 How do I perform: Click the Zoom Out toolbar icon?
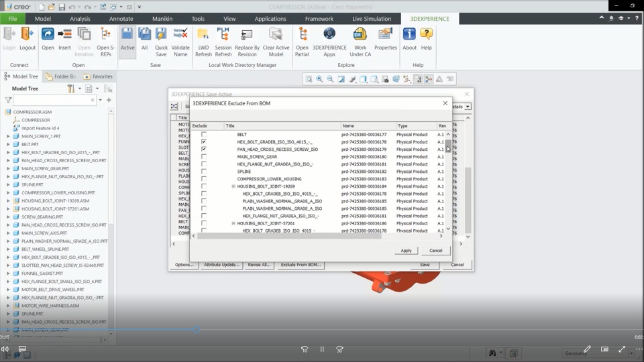330,79
